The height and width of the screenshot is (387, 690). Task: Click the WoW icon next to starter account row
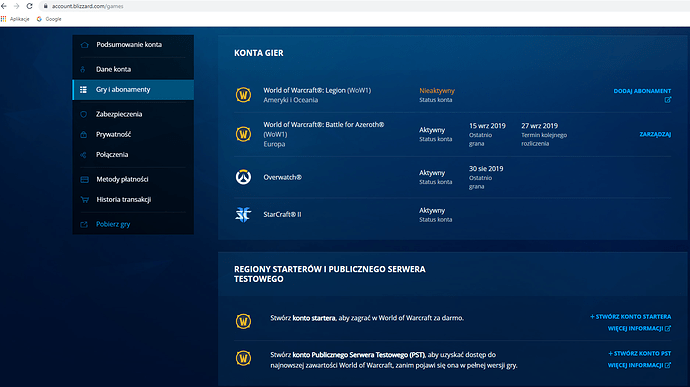click(243, 321)
